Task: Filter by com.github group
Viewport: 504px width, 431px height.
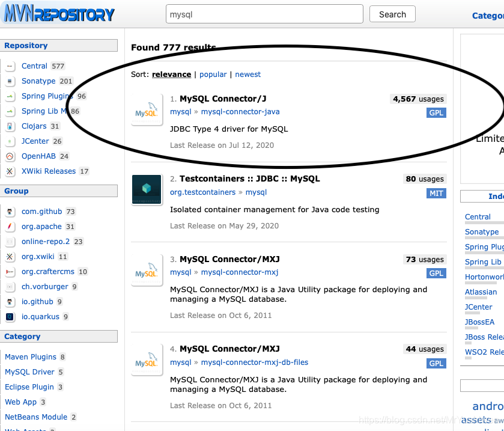Action: point(42,212)
